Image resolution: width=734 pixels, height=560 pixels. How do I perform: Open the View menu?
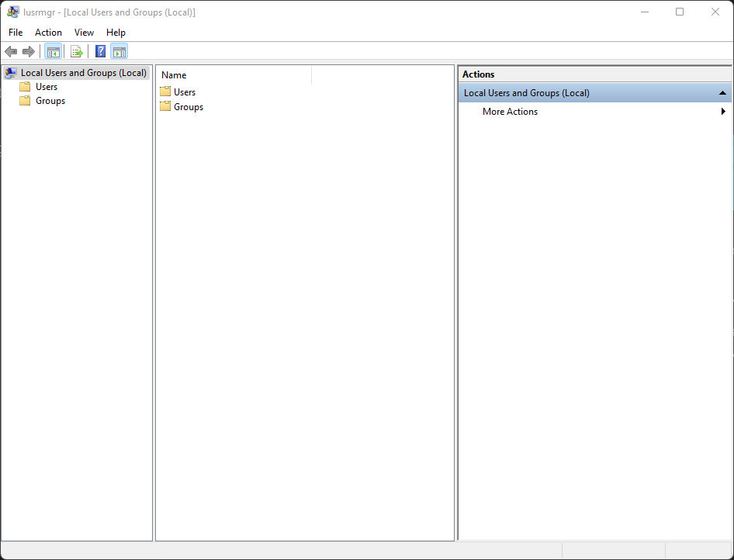84,33
